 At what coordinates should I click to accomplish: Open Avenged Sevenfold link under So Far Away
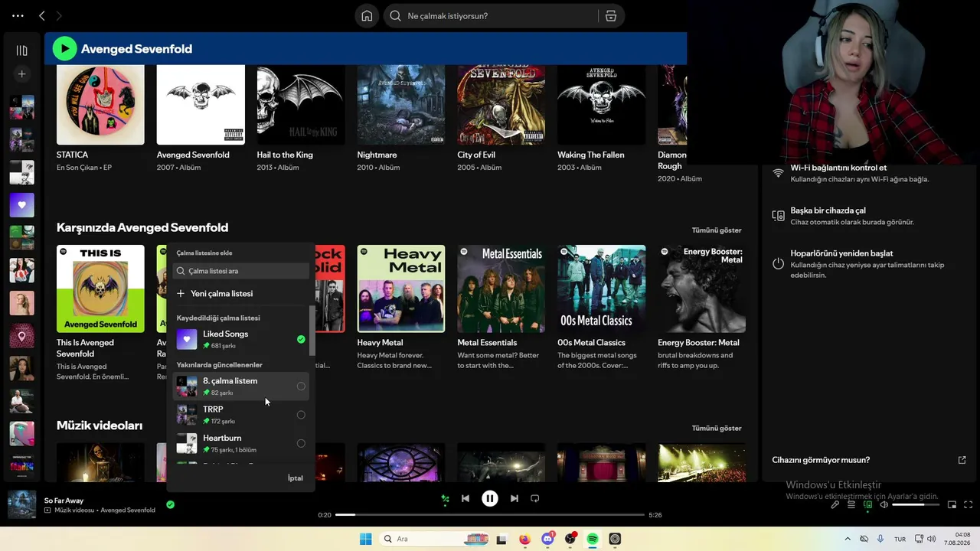tap(128, 510)
